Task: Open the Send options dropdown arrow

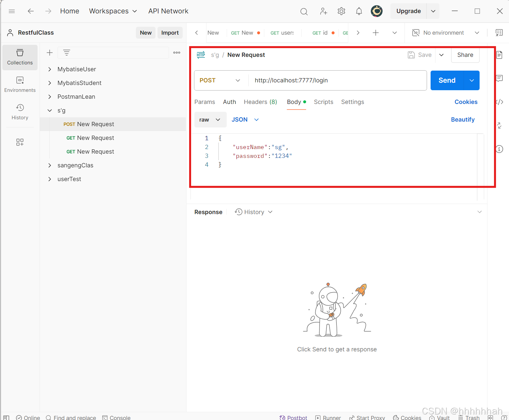Action: click(472, 80)
